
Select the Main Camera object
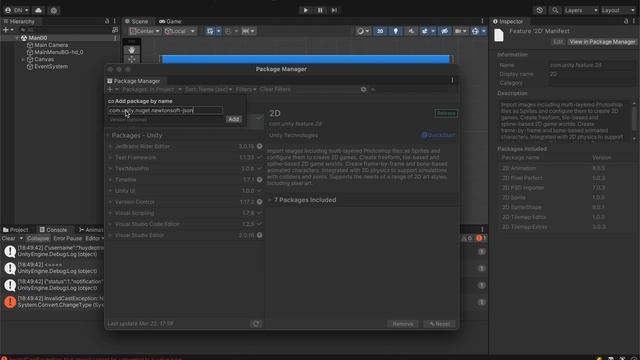(51, 45)
